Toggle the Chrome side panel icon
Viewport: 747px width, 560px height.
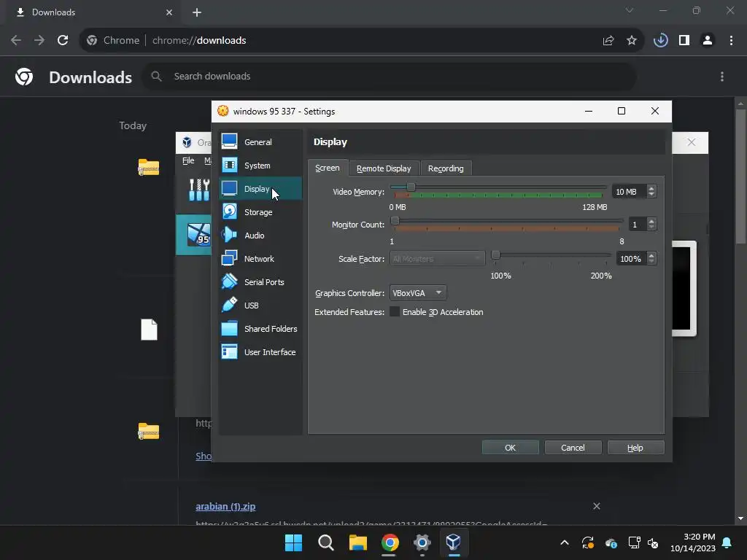click(684, 41)
